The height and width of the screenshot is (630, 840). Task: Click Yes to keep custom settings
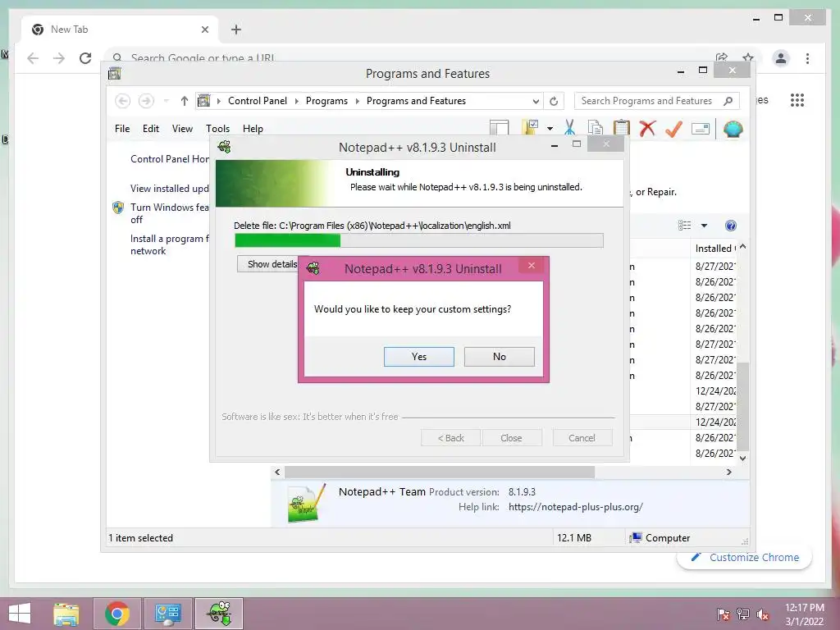[419, 357]
